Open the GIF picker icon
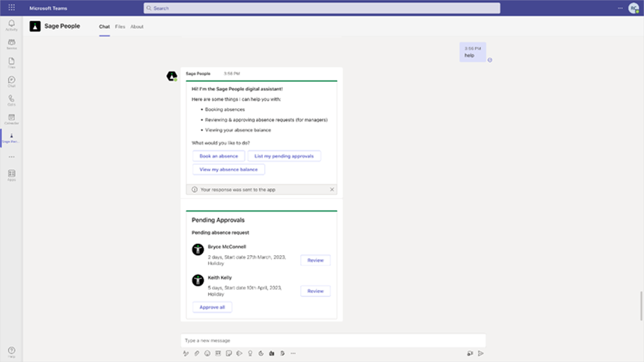 click(x=218, y=354)
